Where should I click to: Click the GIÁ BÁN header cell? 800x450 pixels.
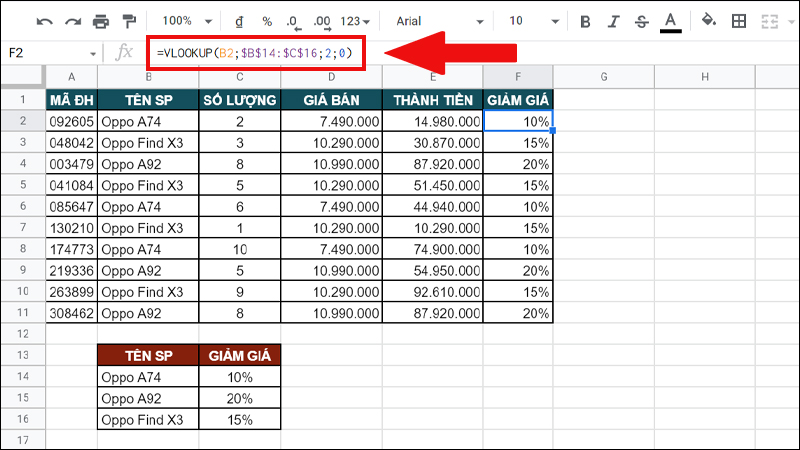[331, 100]
